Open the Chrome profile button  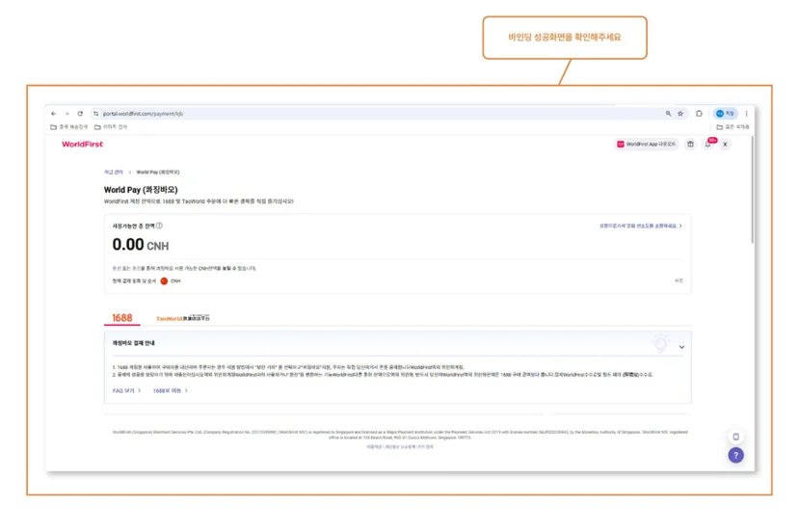click(x=725, y=114)
